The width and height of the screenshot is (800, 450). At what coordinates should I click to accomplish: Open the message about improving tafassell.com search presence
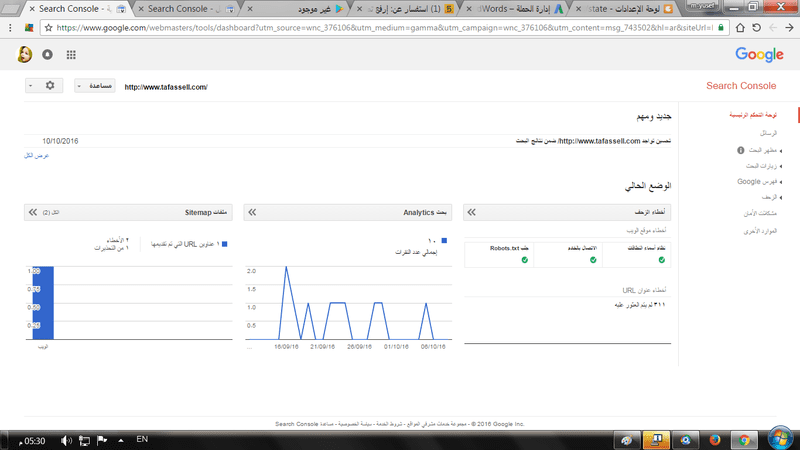coord(593,141)
